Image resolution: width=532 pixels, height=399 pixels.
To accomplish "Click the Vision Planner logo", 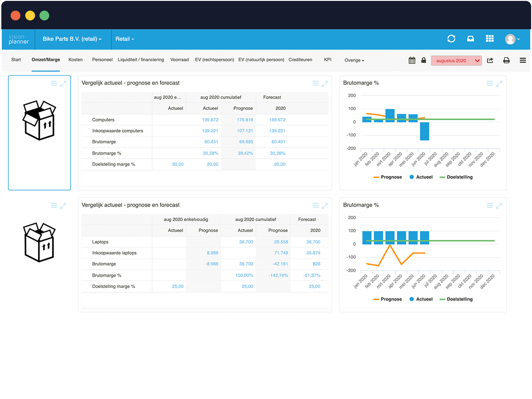I will [x=19, y=39].
